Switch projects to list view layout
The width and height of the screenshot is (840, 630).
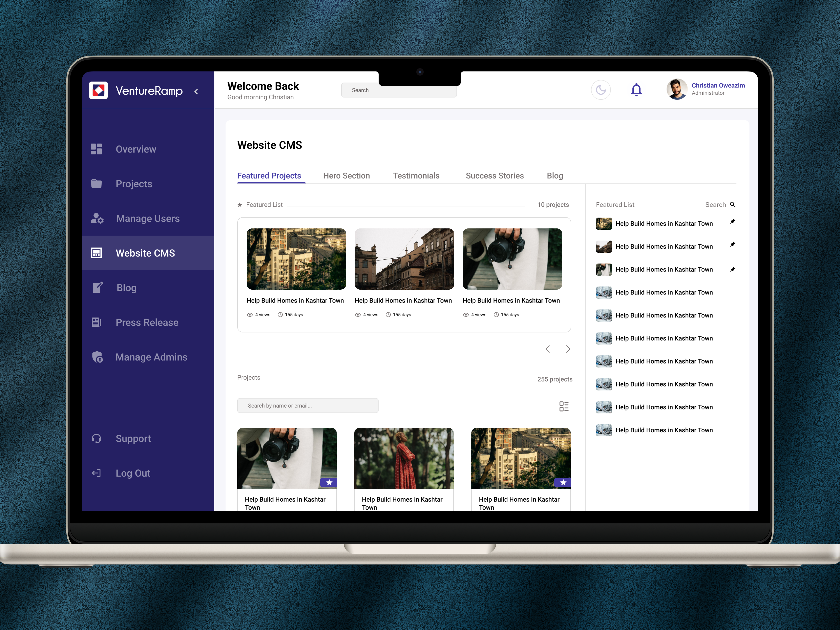564,406
